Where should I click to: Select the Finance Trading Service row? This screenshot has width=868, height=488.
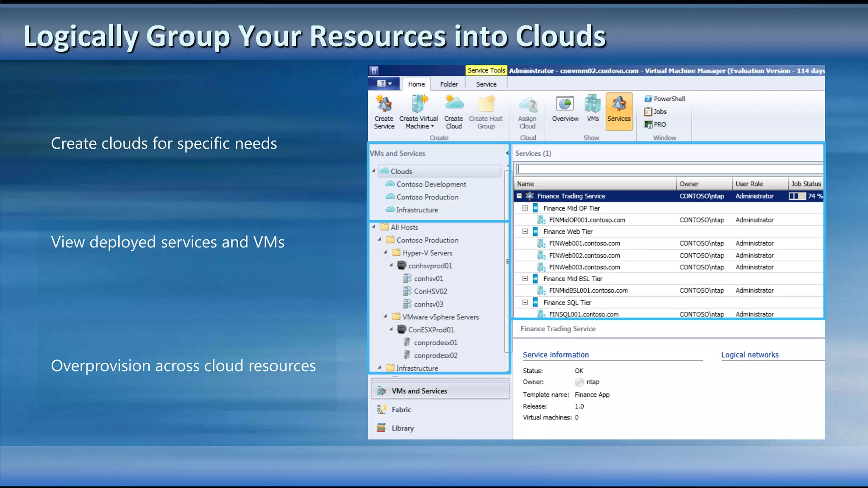point(668,196)
